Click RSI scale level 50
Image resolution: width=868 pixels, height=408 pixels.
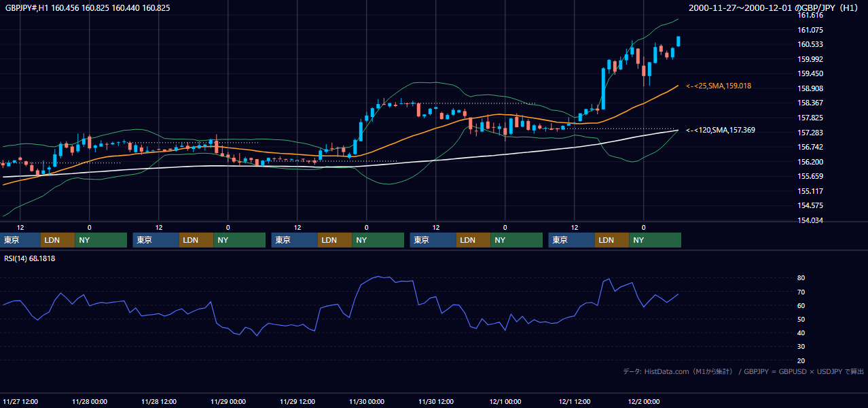[801, 319]
